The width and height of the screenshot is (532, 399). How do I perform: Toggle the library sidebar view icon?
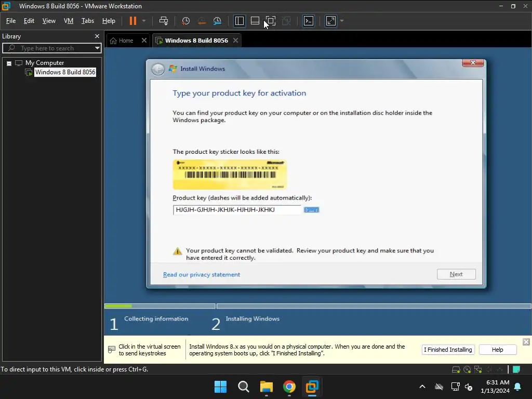239,21
